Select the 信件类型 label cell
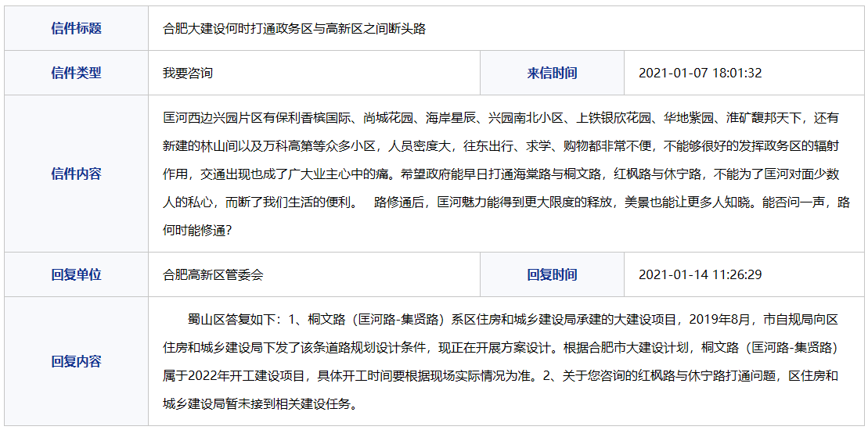The image size is (868, 430). point(77,73)
